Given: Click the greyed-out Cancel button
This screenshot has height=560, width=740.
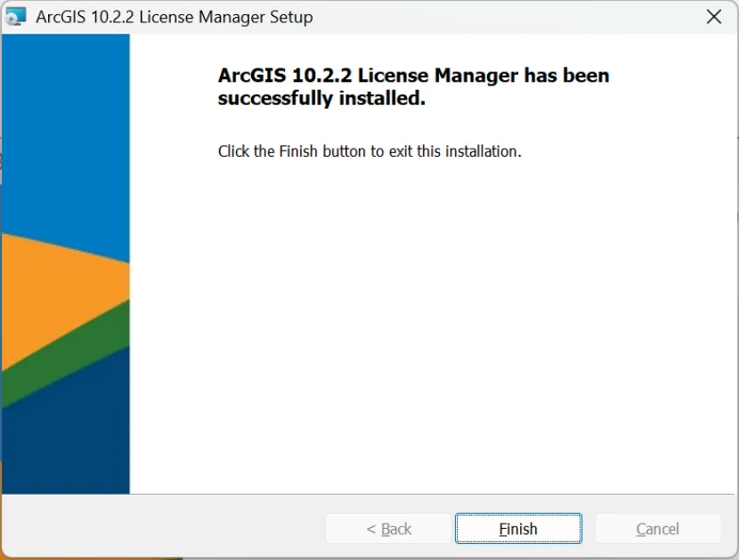Looking at the screenshot, I should coord(658,528).
